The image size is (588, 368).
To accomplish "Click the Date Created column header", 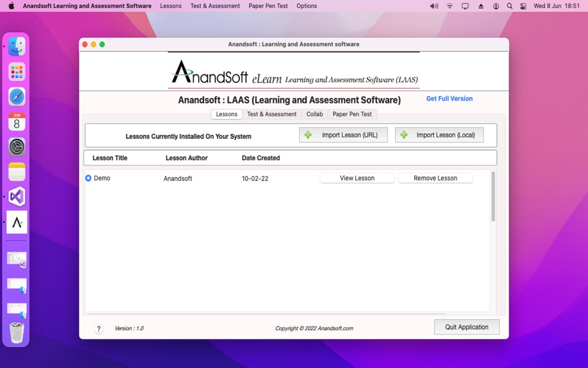I will [261, 158].
